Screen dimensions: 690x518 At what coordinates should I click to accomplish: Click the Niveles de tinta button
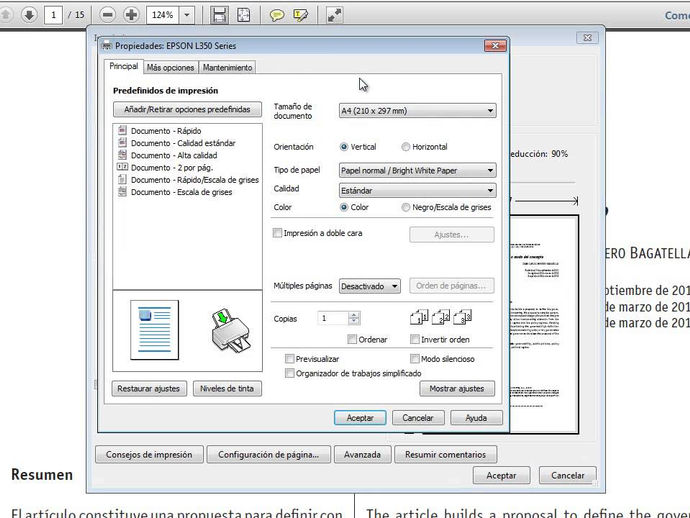pyautogui.click(x=227, y=389)
